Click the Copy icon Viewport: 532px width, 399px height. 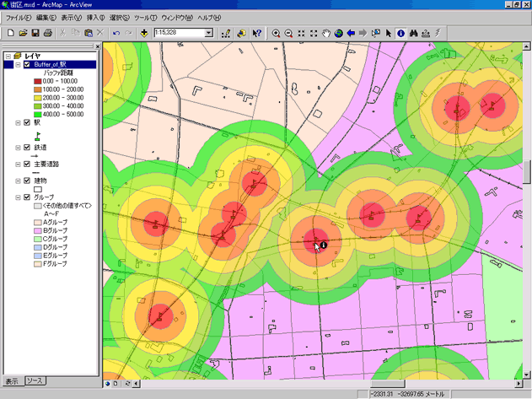[76, 33]
